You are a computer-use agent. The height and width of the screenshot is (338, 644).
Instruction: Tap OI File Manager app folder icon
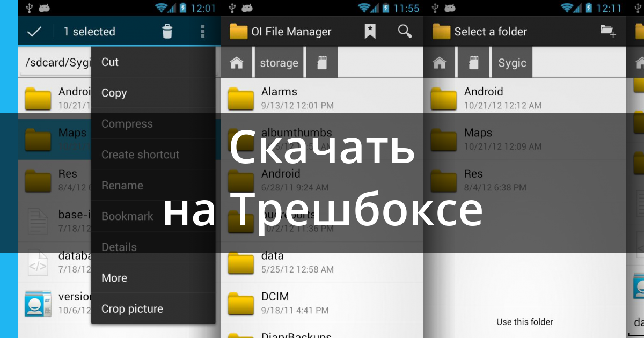coord(238,32)
